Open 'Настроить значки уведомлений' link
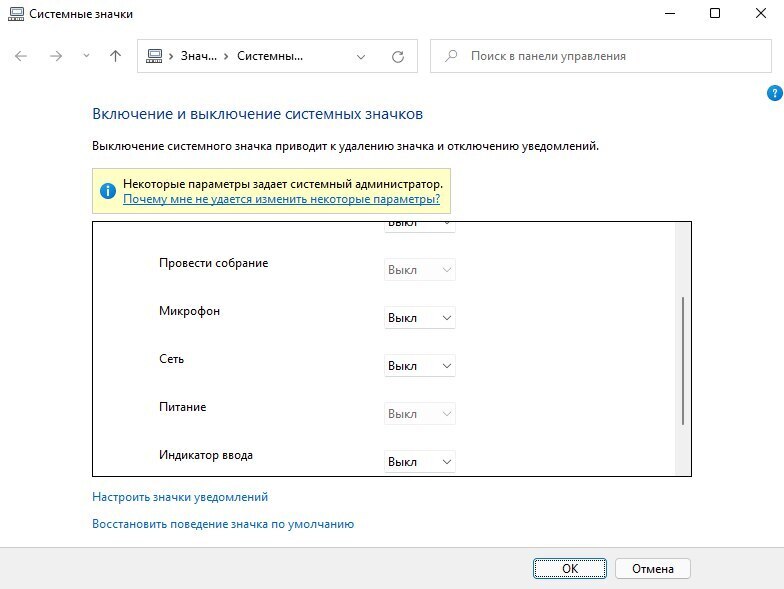 coord(180,497)
